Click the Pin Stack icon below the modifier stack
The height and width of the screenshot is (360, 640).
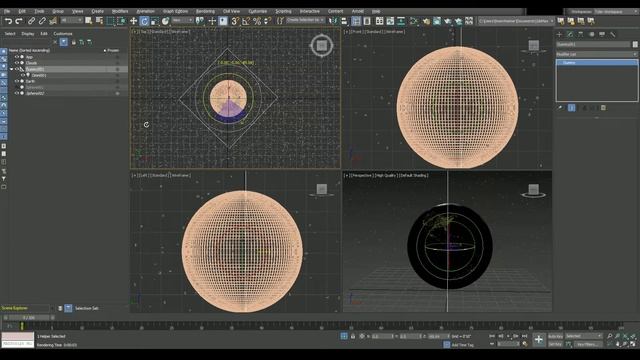(560, 108)
